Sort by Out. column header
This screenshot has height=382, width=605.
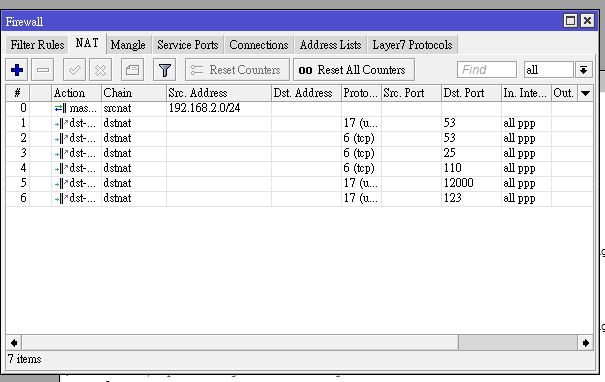pos(564,93)
